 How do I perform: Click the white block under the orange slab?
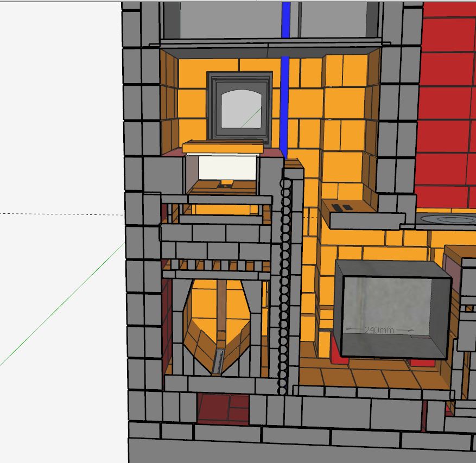(227, 167)
